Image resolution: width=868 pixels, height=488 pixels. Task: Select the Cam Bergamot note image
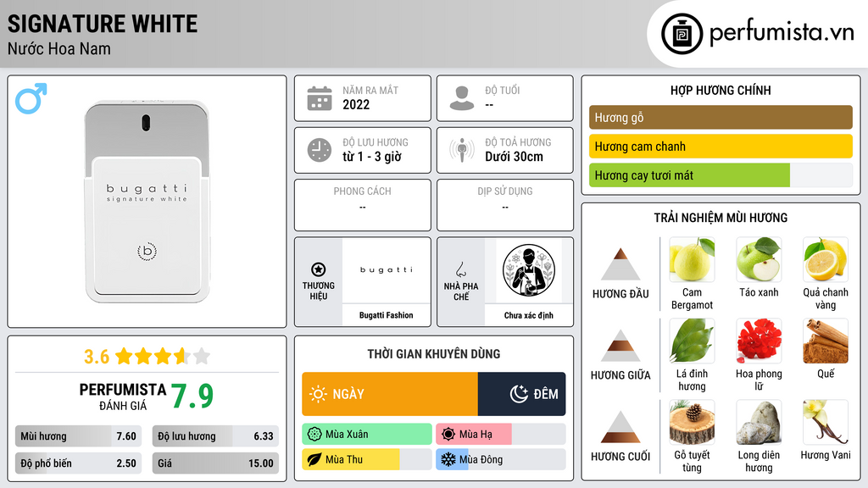click(x=692, y=259)
